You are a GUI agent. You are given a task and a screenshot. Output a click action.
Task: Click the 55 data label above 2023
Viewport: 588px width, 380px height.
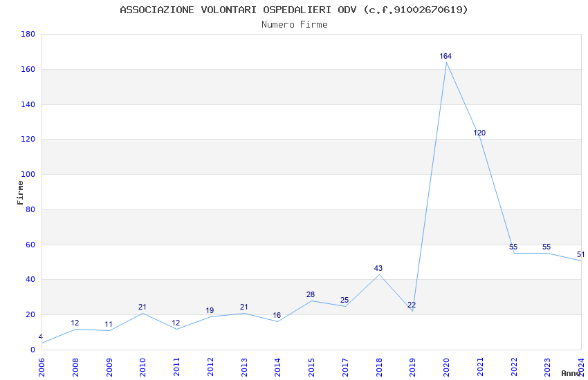pos(546,247)
